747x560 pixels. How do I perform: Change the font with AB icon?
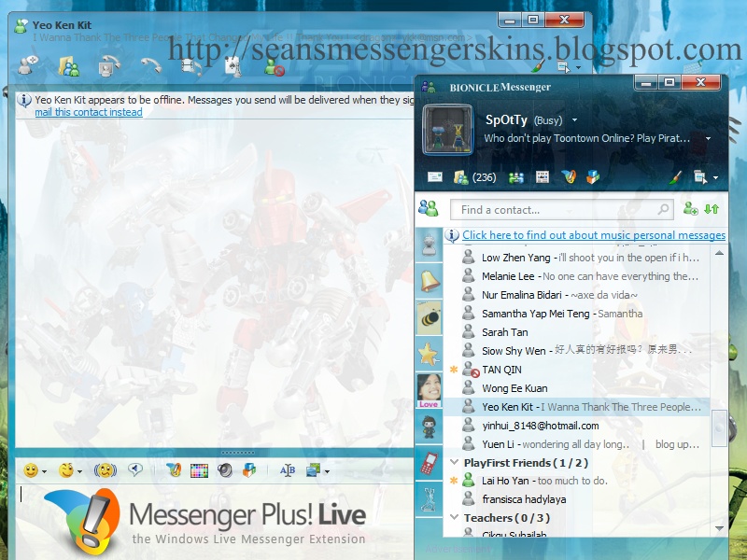coord(288,470)
